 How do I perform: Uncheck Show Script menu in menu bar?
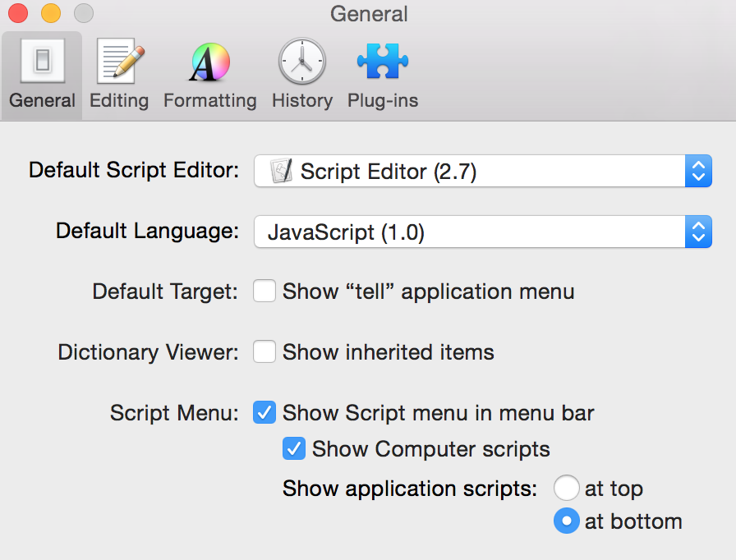point(264,413)
